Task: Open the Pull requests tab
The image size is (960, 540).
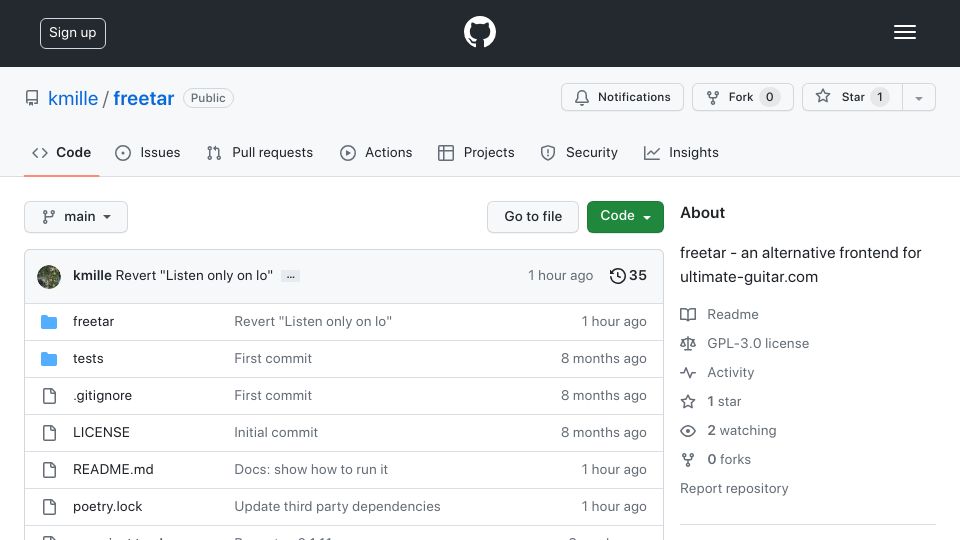Action: (260, 152)
